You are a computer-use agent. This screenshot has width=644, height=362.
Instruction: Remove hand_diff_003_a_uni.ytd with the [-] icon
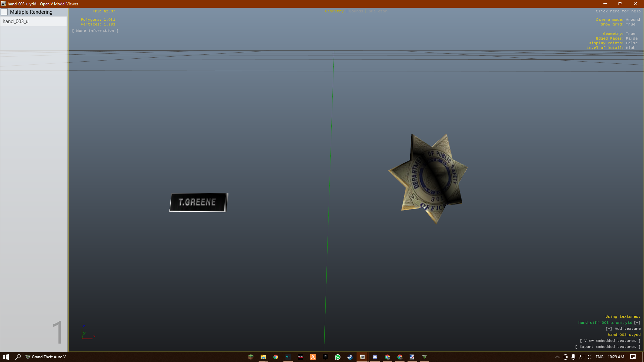(x=637, y=322)
